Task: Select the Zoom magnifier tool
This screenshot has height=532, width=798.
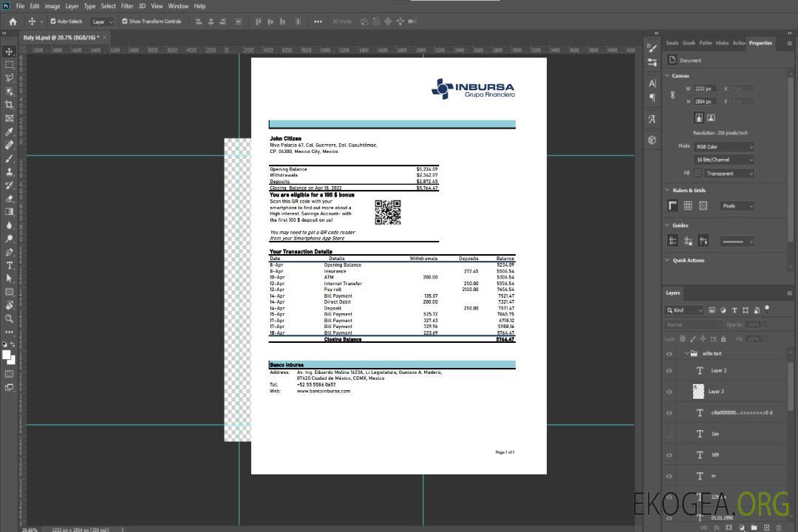Action: coord(9,318)
